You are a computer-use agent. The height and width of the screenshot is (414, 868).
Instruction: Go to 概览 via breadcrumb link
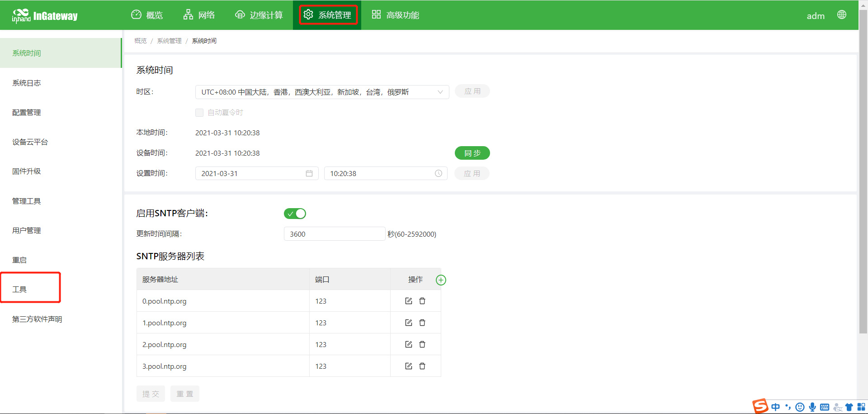click(140, 41)
